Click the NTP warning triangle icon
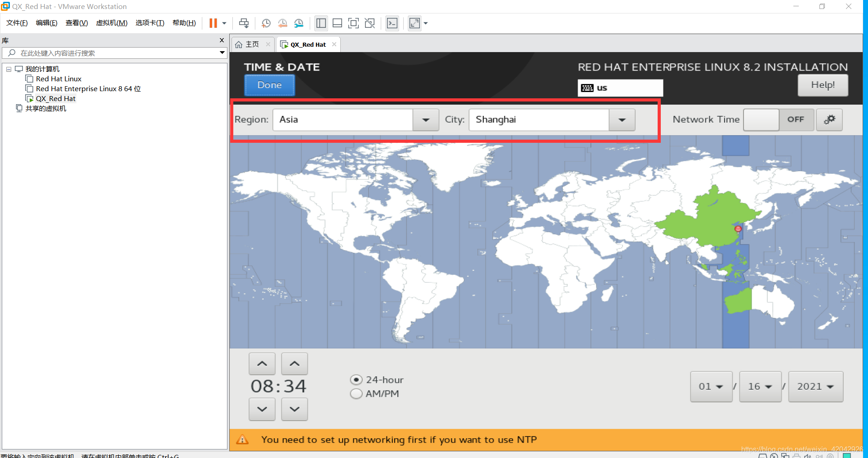 coord(242,440)
